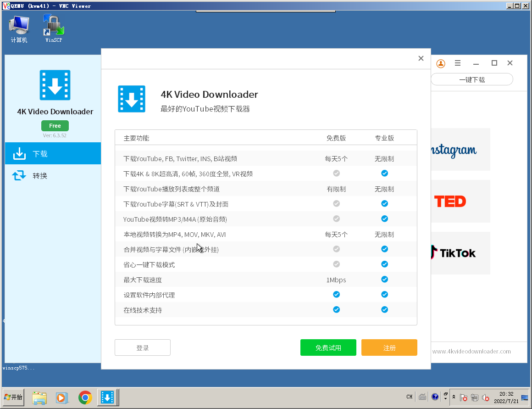532x409 pixels.
Task: Click 免费版 gray checkmark for 合并视频与字幕 row
Action: tap(336, 249)
